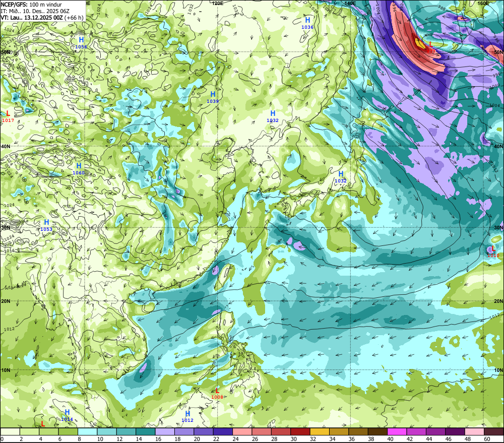504x443 pixels.
Task: Select the light pink 24–26 legend swatch
Action: click(x=242, y=432)
